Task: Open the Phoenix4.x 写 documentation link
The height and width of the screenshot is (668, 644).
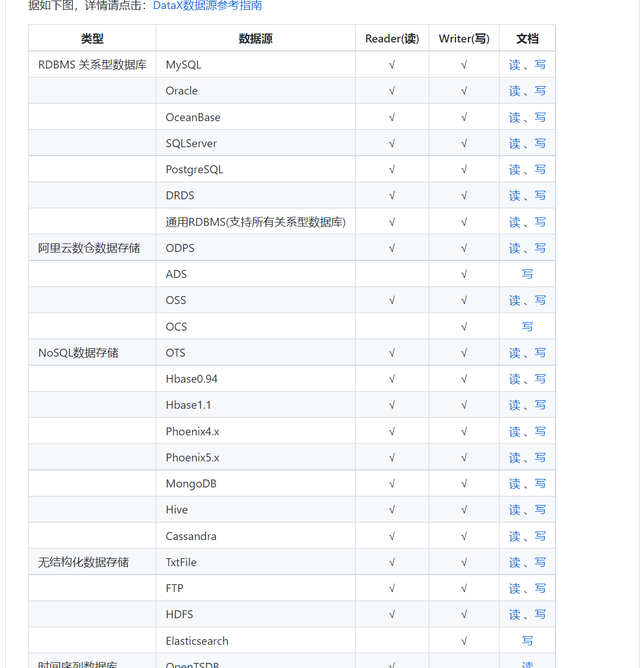Action: tap(540, 431)
